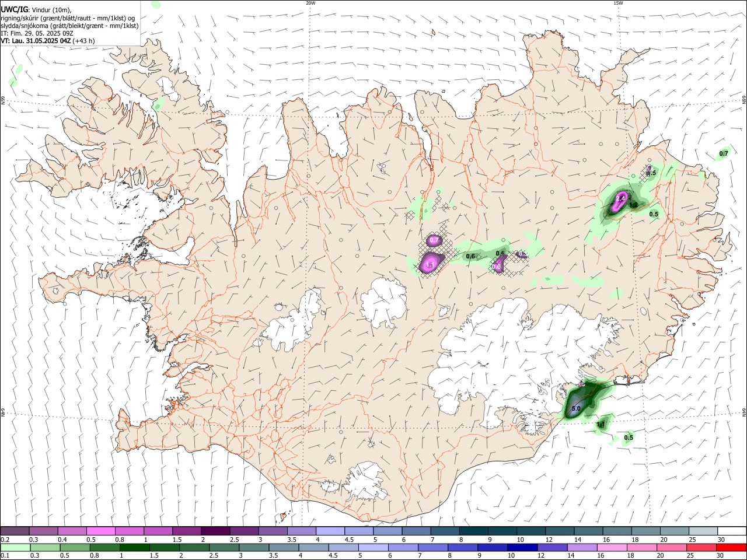The width and height of the screenshot is (747, 560).
Task: Click the slydda/snjókoma legend description line
Action: (69, 26)
